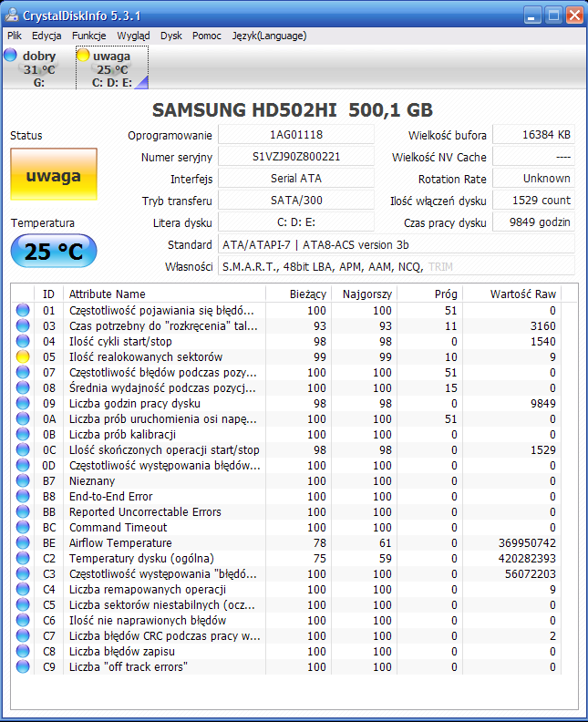Click the blue status icon of attribute 07

coord(23,373)
